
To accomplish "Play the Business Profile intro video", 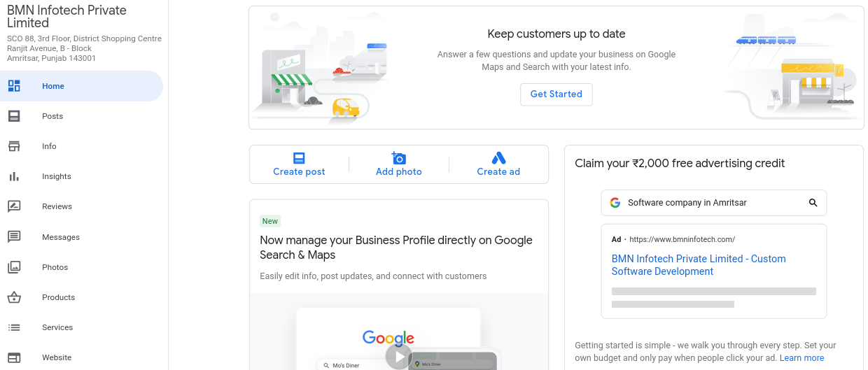I will pos(399,357).
